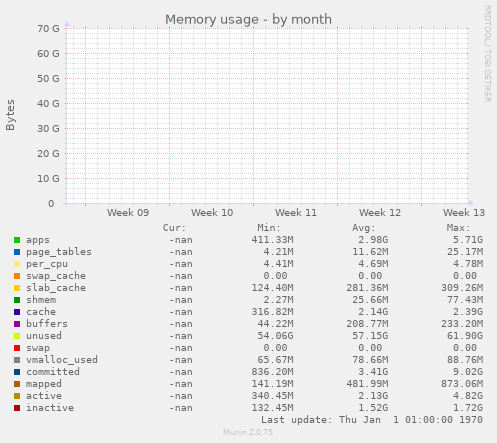Select the cache legend label
This screenshot has height=443, width=497.
[41, 312]
